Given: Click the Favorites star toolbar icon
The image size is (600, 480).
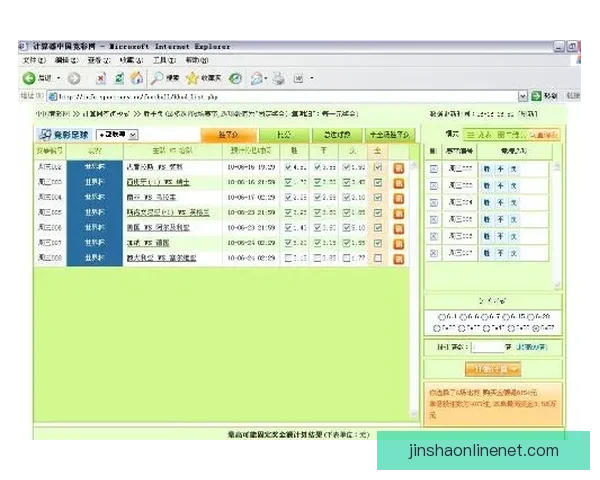Looking at the screenshot, I should click(x=192, y=78).
